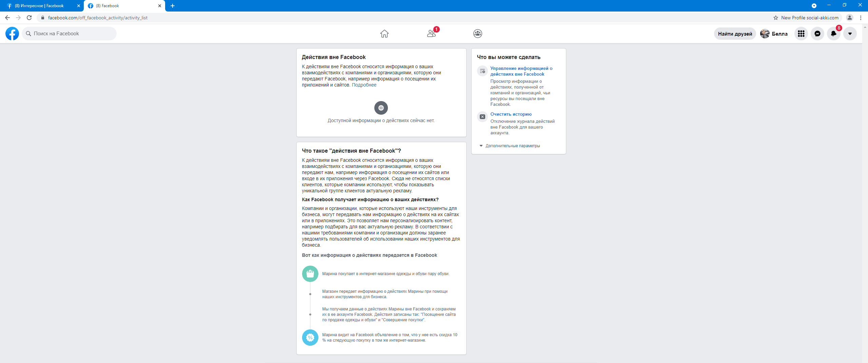Click the blue percent discount icon
This screenshot has height=363, width=868.
[310, 338]
